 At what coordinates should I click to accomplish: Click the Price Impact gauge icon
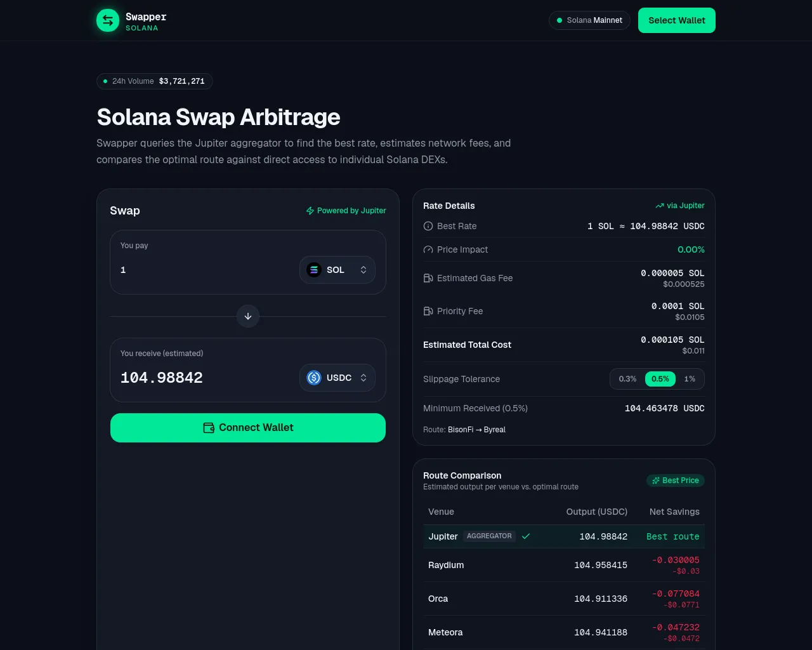click(428, 249)
